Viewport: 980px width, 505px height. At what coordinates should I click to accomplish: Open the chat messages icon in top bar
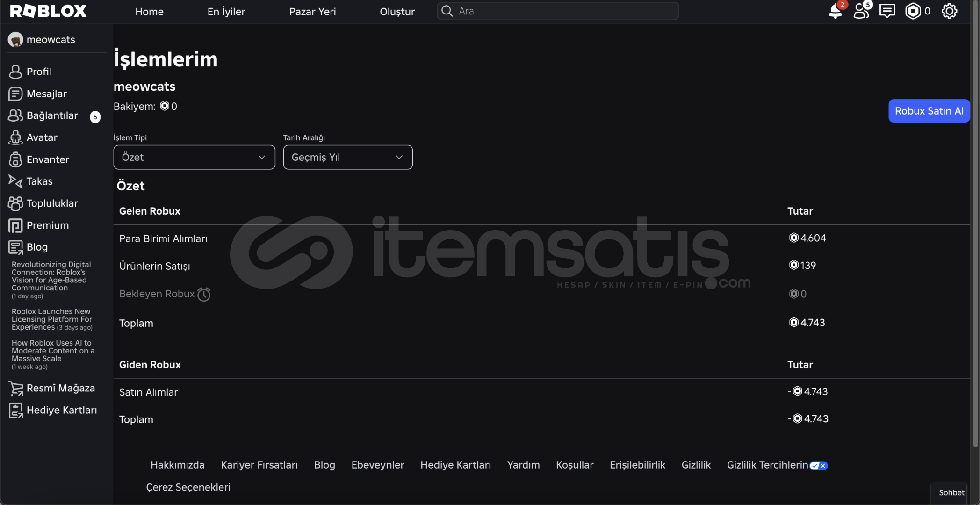887,11
